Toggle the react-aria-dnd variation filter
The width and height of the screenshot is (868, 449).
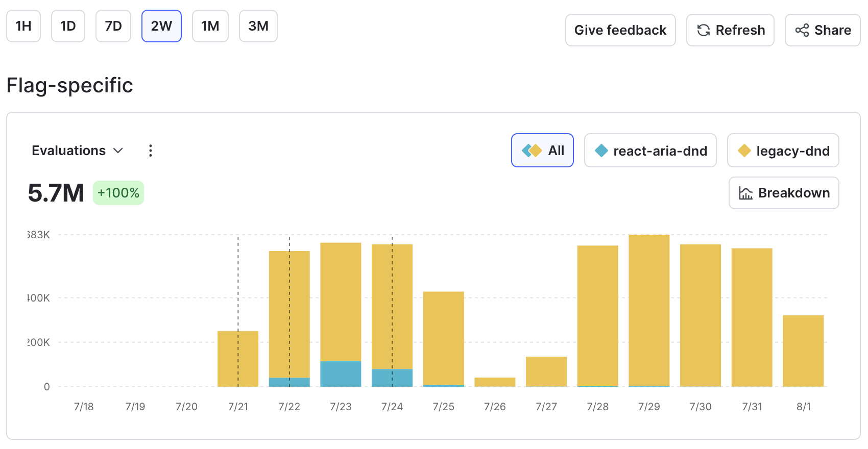tap(650, 151)
